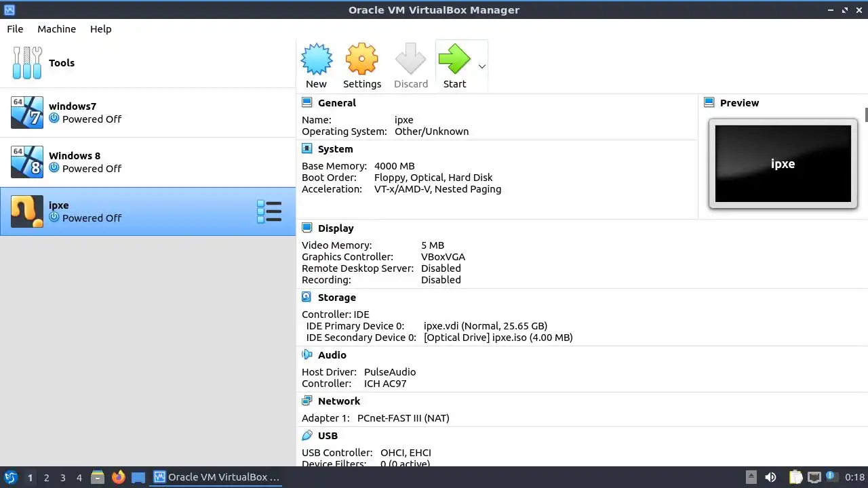Switch to workspace 3 in taskbar
Image resolution: width=868 pixels, height=488 pixels.
[62, 478]
